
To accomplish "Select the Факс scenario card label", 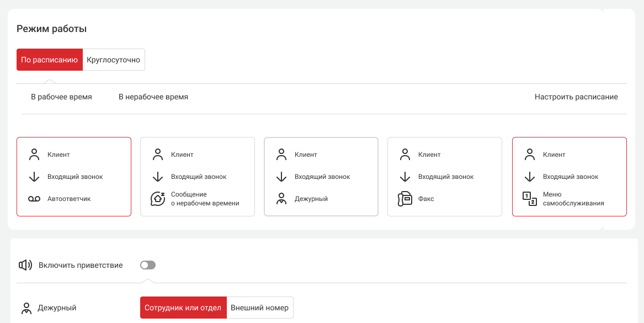I will pos(426,199).
